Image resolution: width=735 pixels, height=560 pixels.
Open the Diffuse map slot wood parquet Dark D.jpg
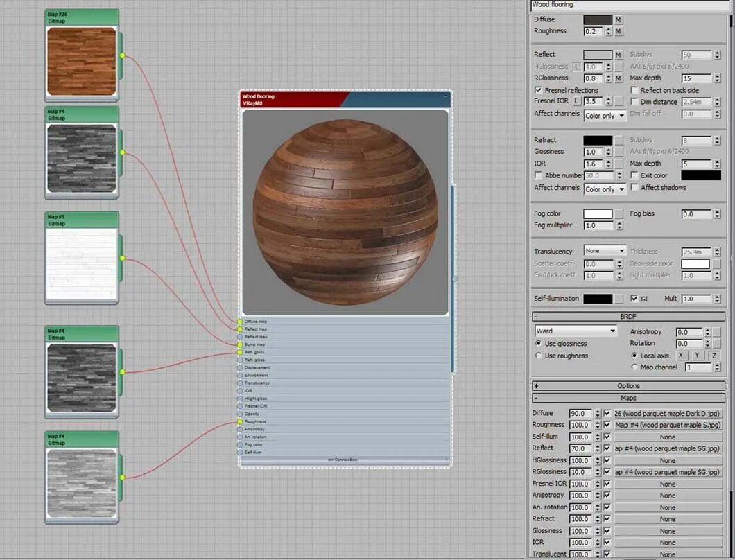[668, 414]
